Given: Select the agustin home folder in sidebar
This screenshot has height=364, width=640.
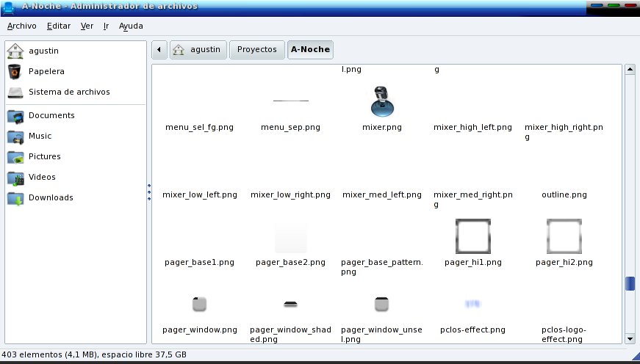Looking at the screenshot, I should (43, 51).
